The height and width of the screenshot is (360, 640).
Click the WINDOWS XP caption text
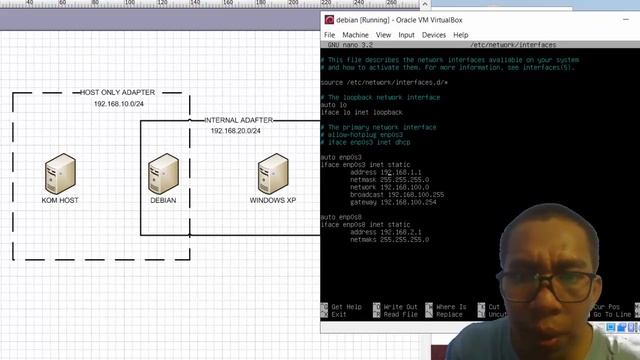(x=273, y=200)
